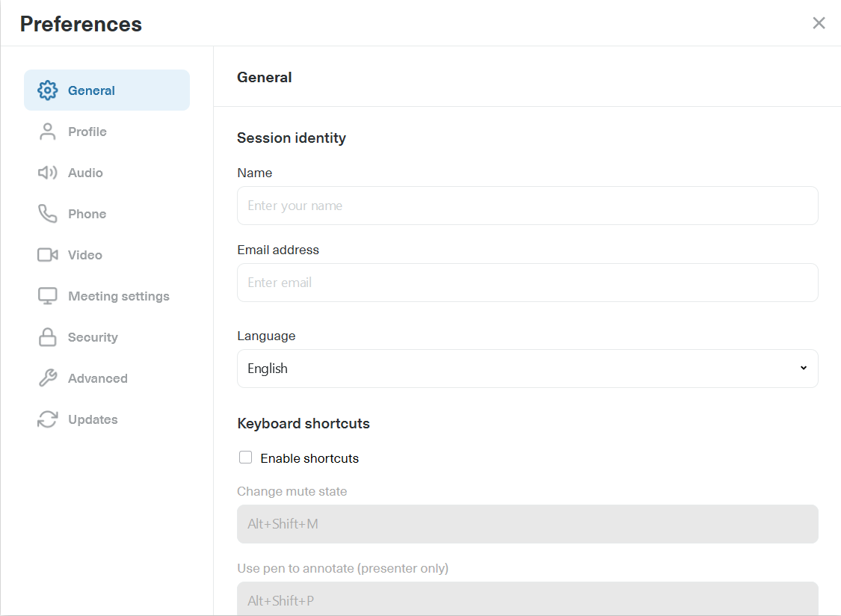This screenshot has width=841, height=616.
Task: Enable the keyboard shortcuts checkbox
Action: point(245,456)
